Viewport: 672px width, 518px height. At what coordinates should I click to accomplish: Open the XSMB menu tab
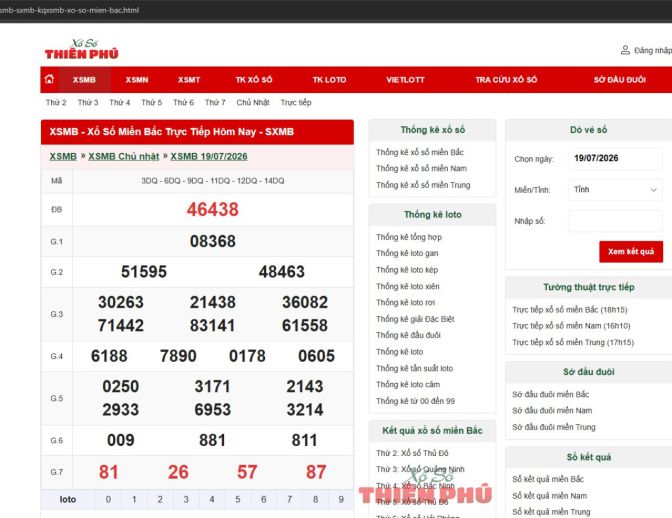[84, 80]
